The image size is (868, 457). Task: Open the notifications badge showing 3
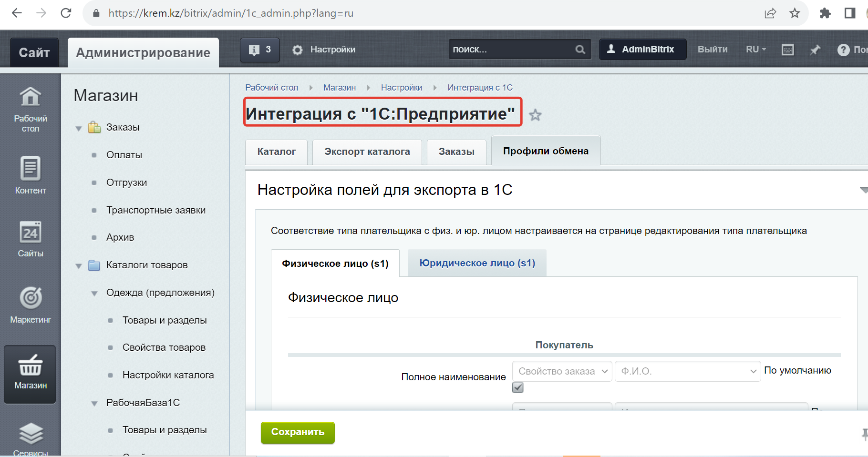(x=260, y=50)
